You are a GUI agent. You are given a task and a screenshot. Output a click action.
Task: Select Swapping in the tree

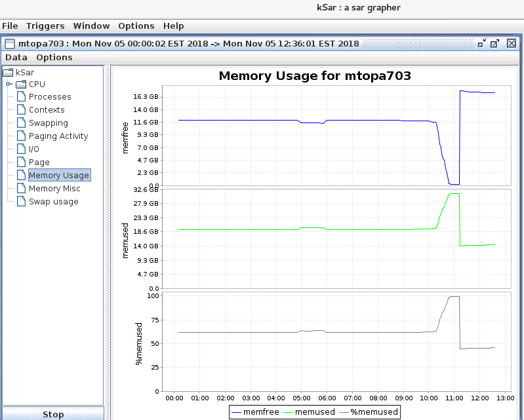pyautogui.click(x=48, y=123)
